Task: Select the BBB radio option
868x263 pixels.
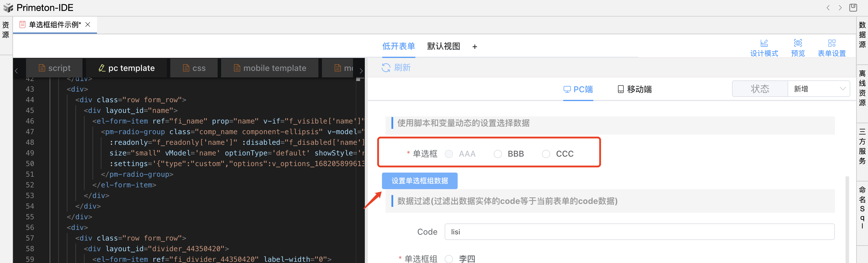Action: click(x=498, y=154)
